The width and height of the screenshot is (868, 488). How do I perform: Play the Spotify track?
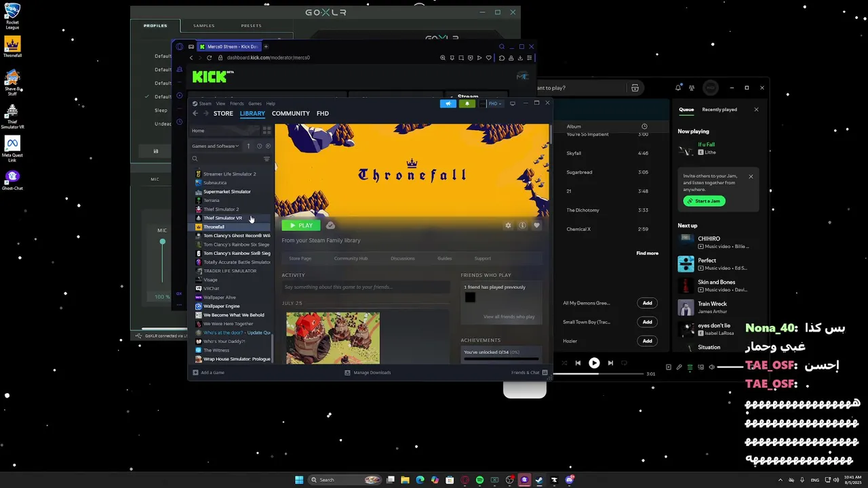(594, 363)
